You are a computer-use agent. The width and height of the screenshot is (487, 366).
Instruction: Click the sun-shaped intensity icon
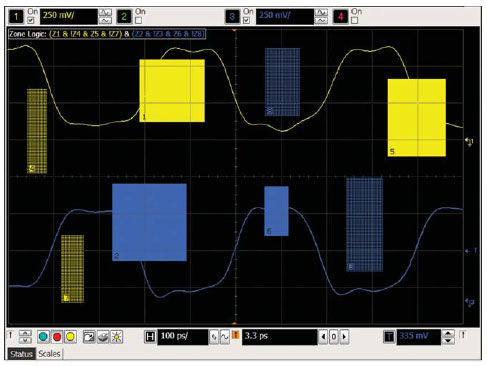(117, 337)
